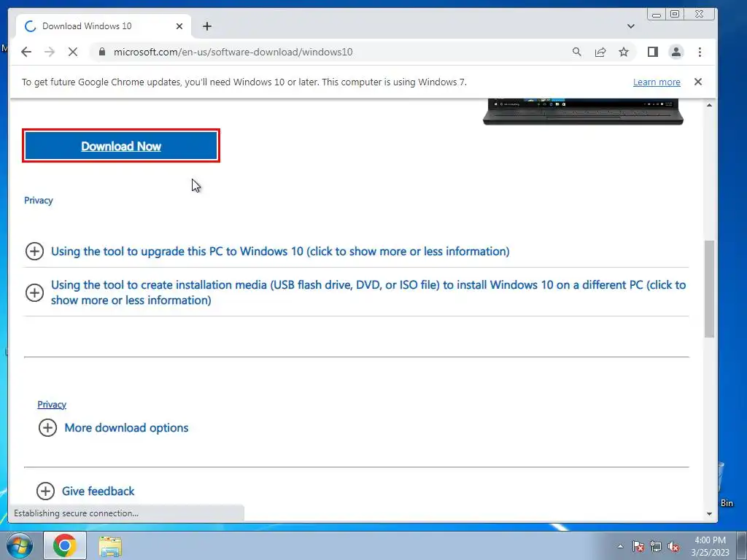Open the Action Center flag icon
The image size is (747, 560).
click(638, 546)
